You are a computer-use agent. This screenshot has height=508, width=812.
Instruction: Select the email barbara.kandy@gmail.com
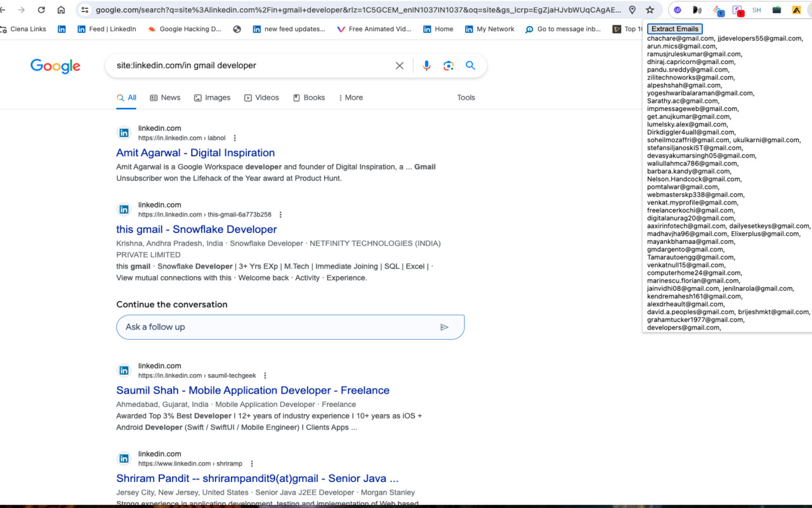pyautogui.click(x=689, y=171)
